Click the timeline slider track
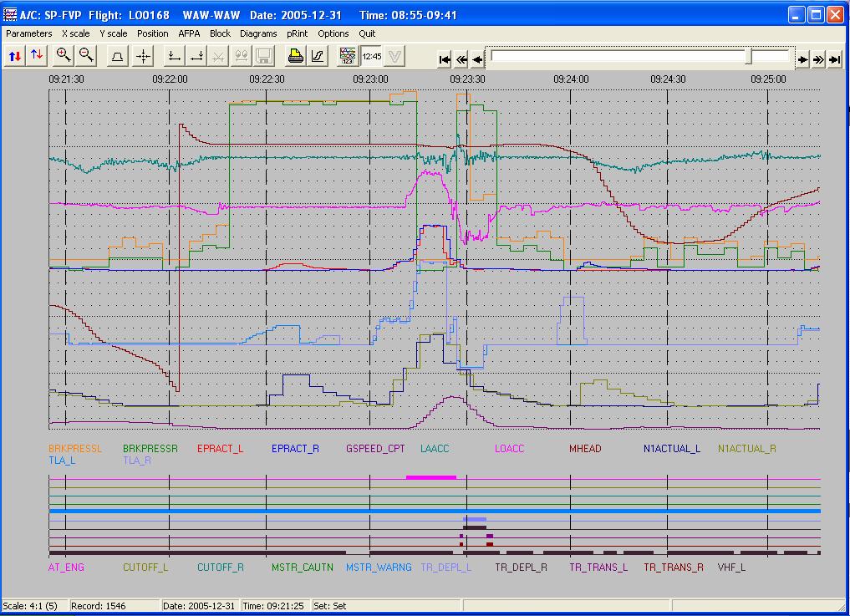The width and height of the screenshot is (850, 616). point(639,56)
